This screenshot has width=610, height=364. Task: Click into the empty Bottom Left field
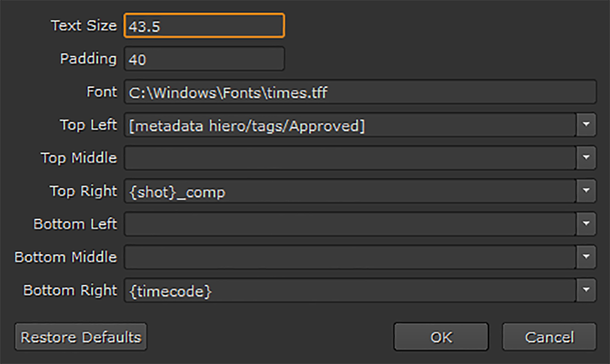coord(350,224)
